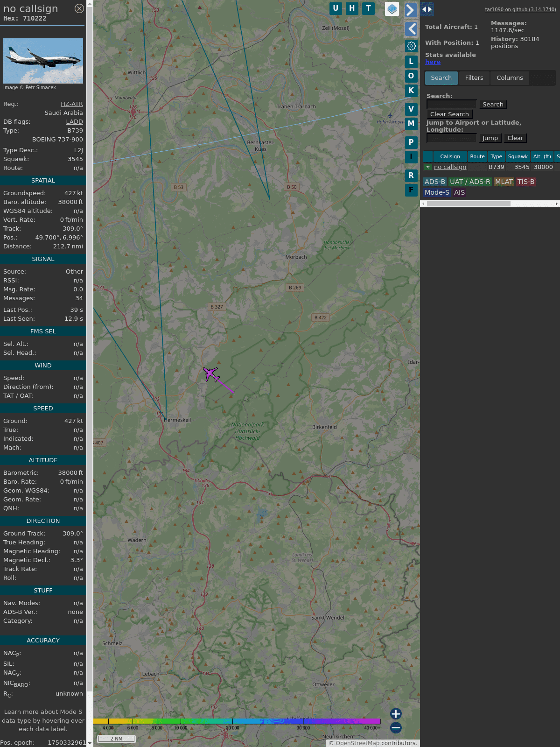Sort table by Squawk column
560x747 pixels.
(518, 156)
